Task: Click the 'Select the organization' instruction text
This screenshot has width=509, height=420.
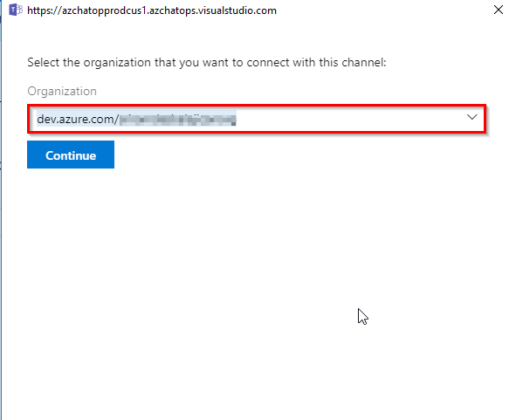Action: pyautogui.click(x=207, y=62)
